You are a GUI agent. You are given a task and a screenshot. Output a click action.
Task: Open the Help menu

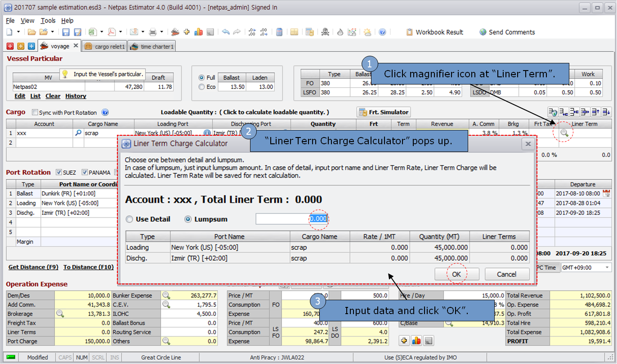click(x=67, y=21)
